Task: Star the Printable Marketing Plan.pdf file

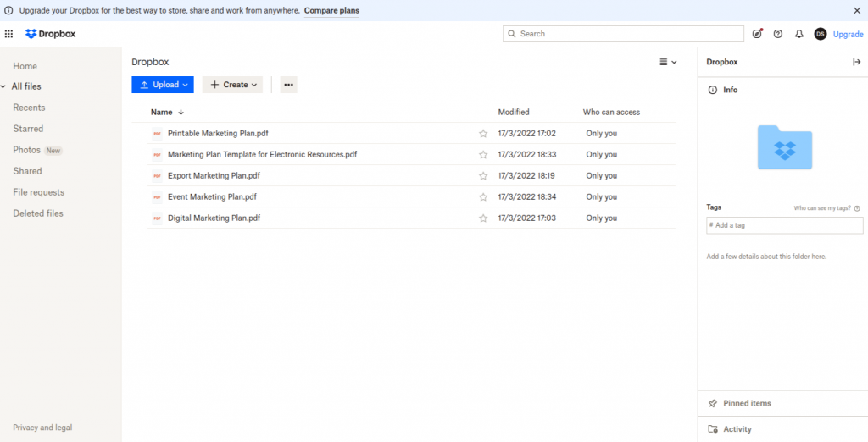Action: pos(483,134)
